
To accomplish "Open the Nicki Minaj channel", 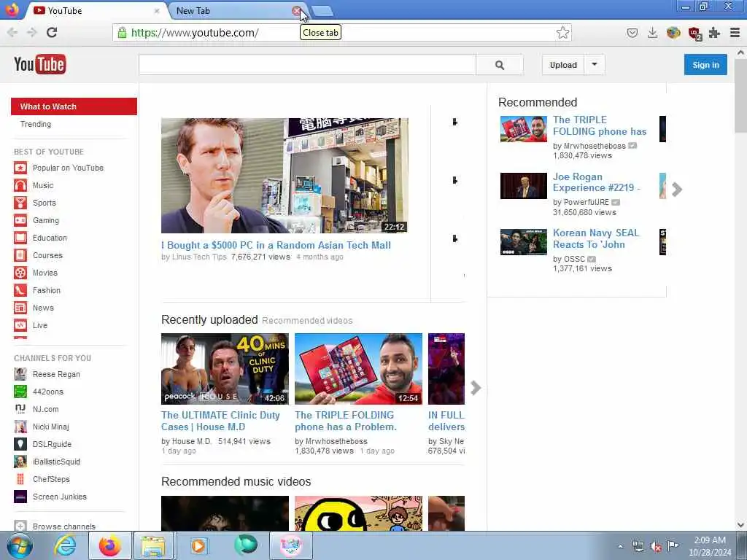I will pyautogui.click(x=50, y=427).
